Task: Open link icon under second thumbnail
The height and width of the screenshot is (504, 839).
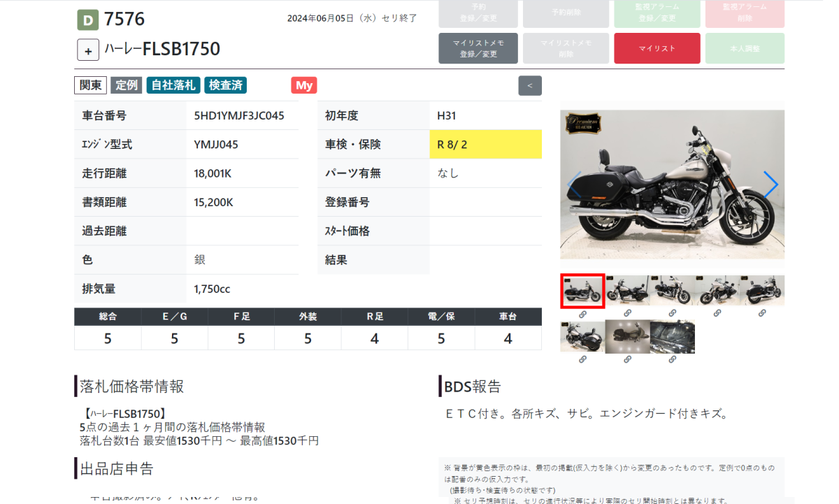Action: tap(627, 315)
